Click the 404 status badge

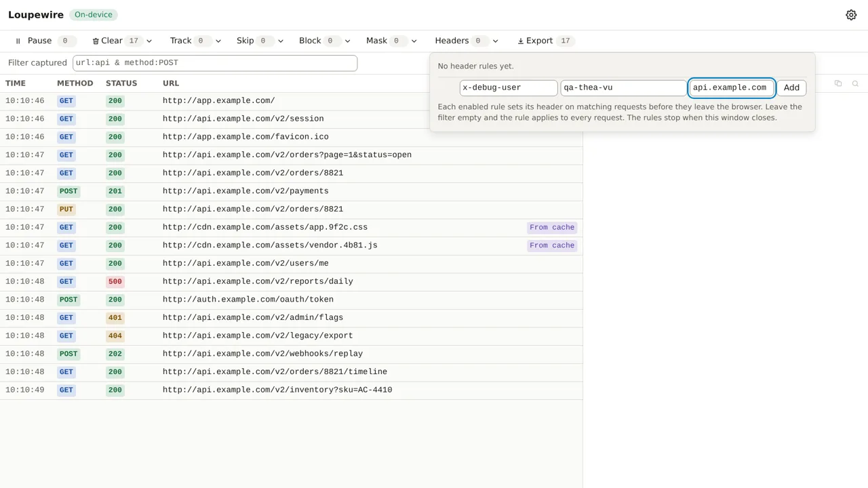[115, 335]
